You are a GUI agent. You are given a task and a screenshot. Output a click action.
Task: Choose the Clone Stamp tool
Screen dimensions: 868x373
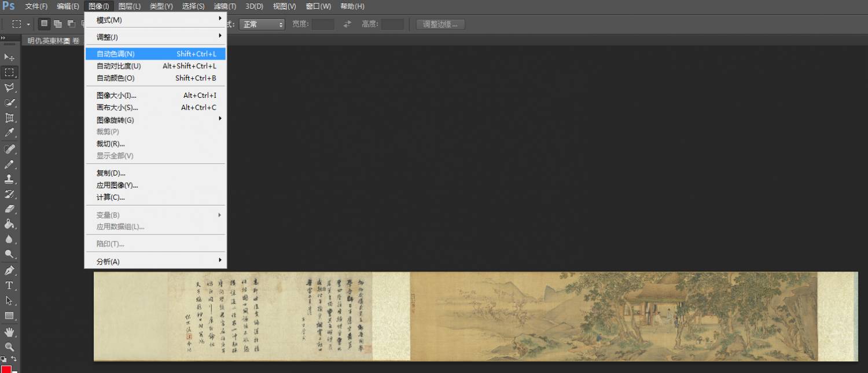point(9,179)
